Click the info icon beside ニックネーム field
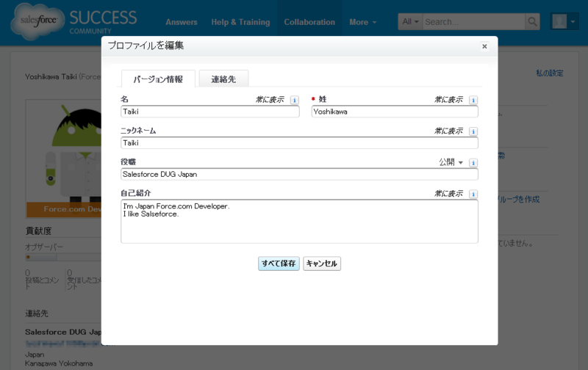The height and width of the screenshot is (370, 588). tap(473, 131)
